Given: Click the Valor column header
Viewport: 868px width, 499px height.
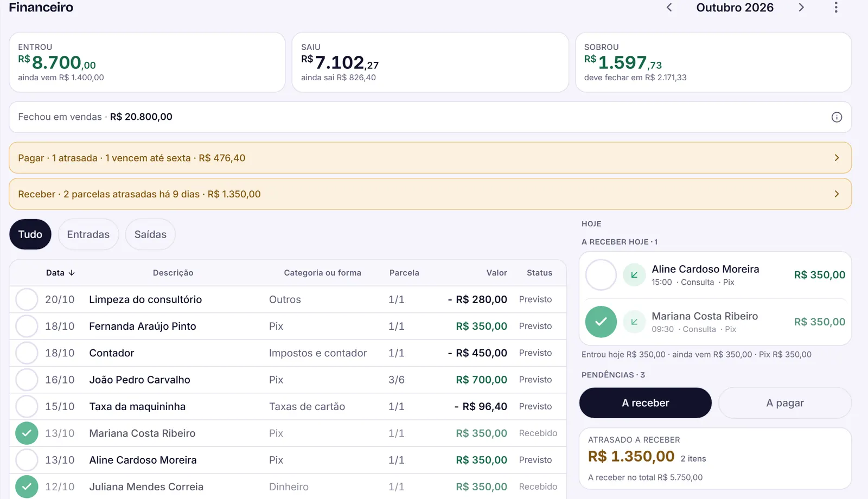Looking at the screenshot, I should pyautogui.click(x=496, y=273).
